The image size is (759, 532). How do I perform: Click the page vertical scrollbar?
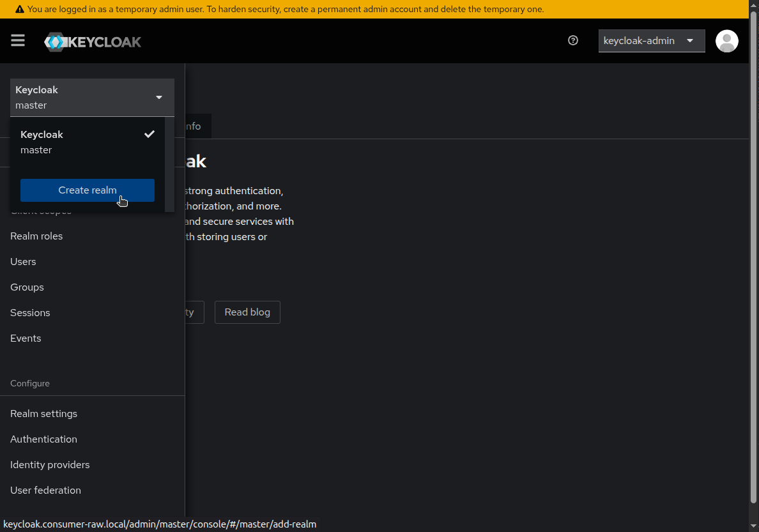click(753, 257)
